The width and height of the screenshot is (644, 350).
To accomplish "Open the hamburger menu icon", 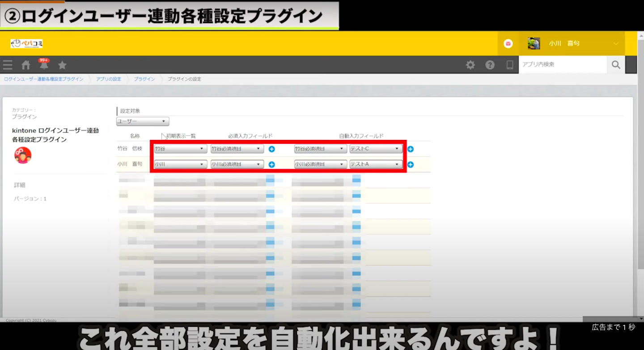I will (x=8, y=65).
